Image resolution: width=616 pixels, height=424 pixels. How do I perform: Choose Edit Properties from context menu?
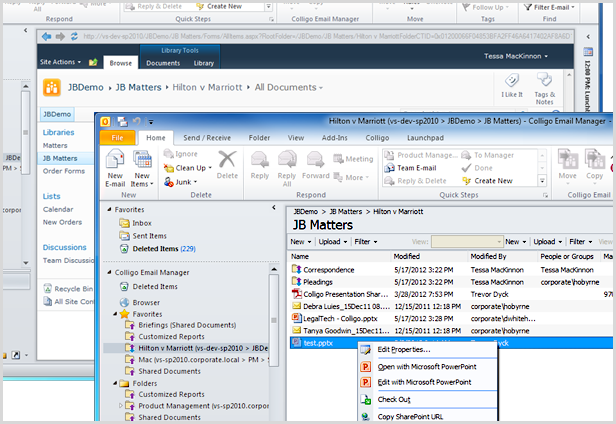point(428,349)
